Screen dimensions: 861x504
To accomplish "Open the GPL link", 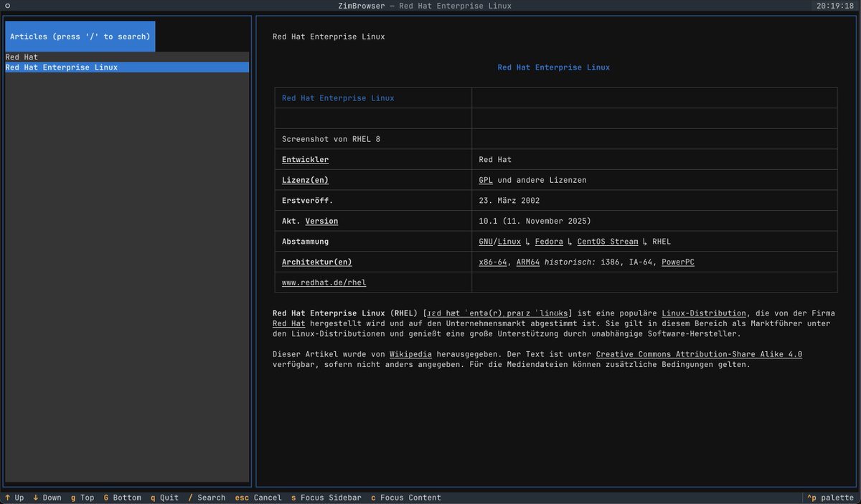I will coord(486,180).
